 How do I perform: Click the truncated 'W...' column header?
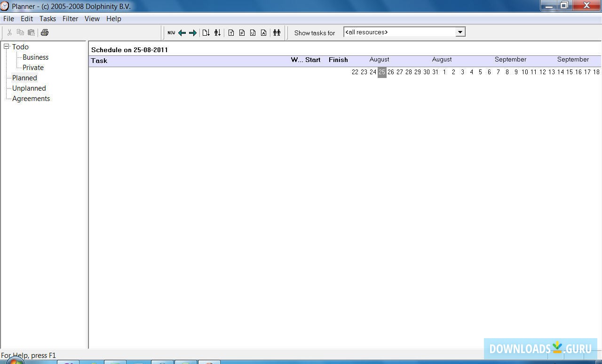coord(297,60)
